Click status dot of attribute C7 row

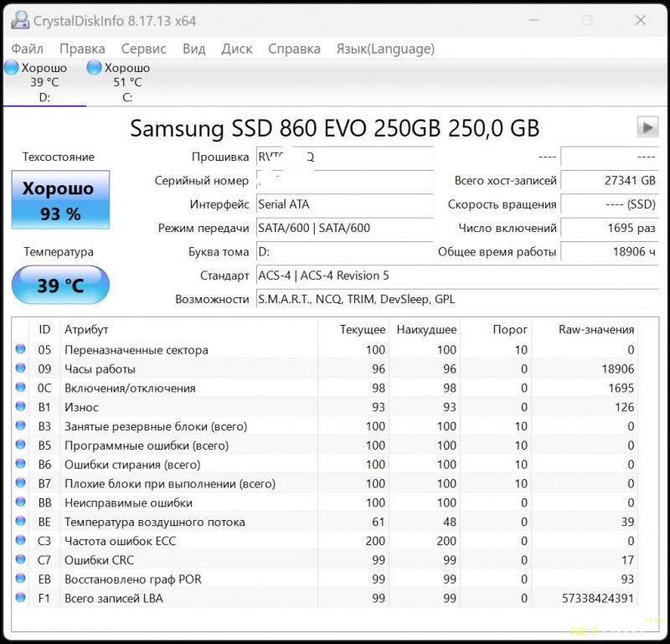(20, 559)
